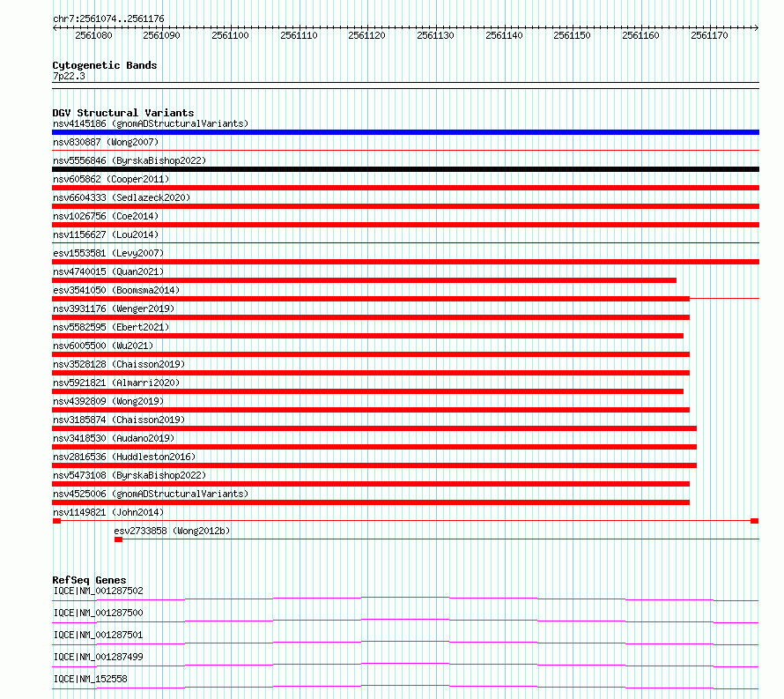Click IQCE|NM_001287499 transcript label
The image size is (784, 699).
(98, 657)
